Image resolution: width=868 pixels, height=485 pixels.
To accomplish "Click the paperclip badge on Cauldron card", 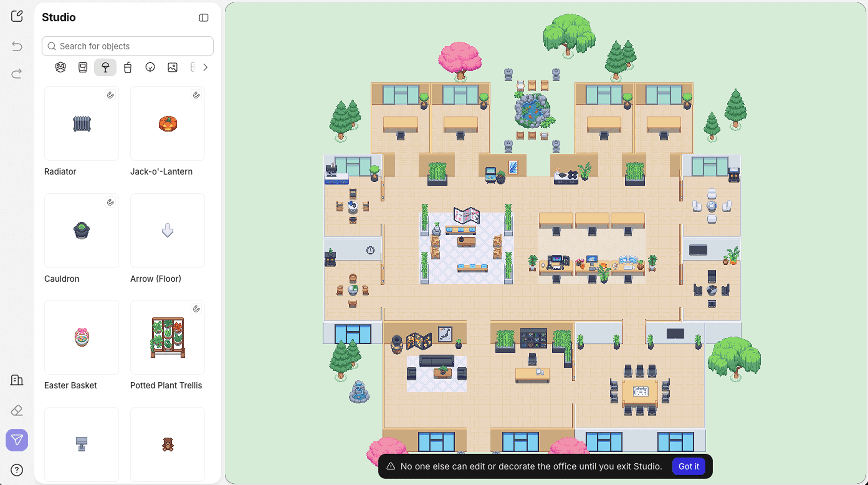I will click(x=110, y=202).
